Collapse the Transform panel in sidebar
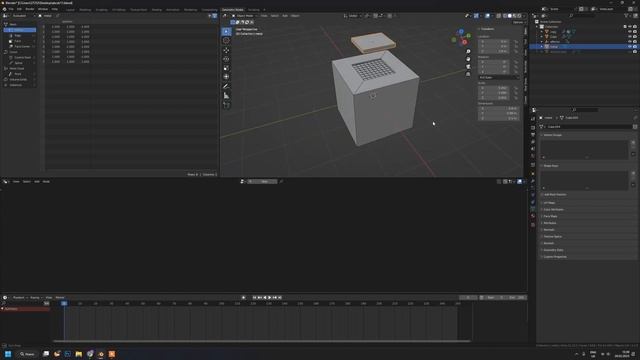This screenshot has width=640, height=360. click(487, 29)
